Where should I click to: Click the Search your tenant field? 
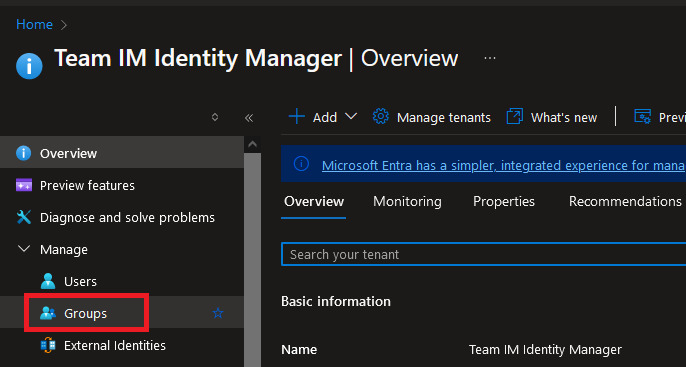pyautogui.click(x=483, y=254)
